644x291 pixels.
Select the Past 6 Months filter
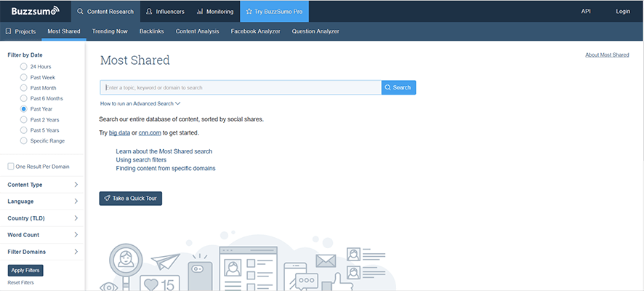click(x=23, y=99)
